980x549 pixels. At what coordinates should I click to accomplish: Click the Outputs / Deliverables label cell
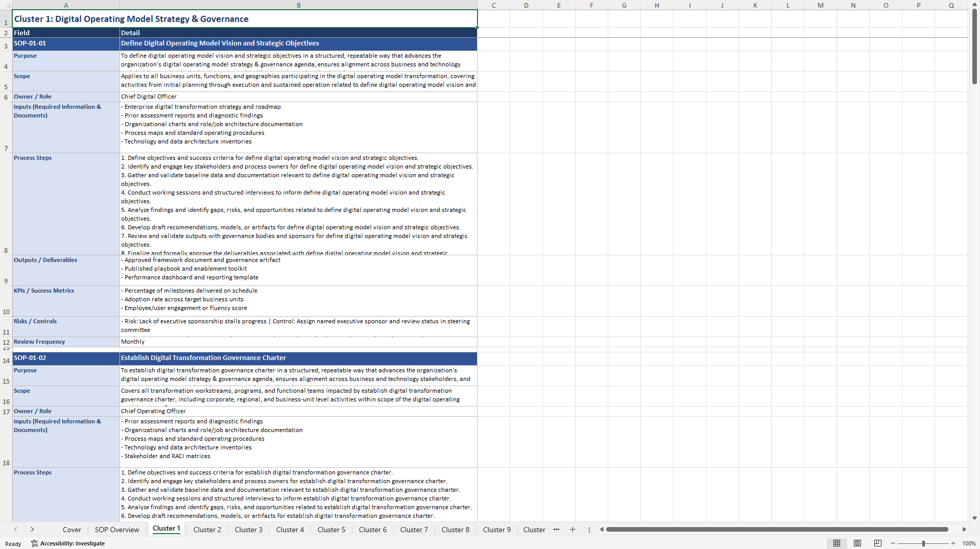[x=66, y=270]
